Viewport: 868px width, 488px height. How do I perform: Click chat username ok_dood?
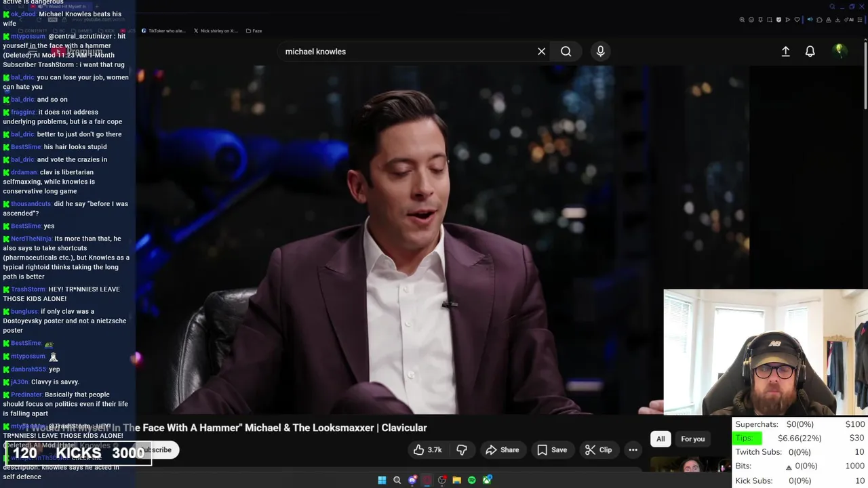23,14
